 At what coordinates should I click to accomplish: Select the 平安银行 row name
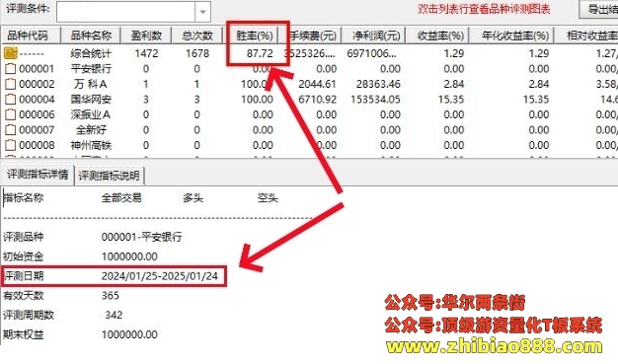91,68
